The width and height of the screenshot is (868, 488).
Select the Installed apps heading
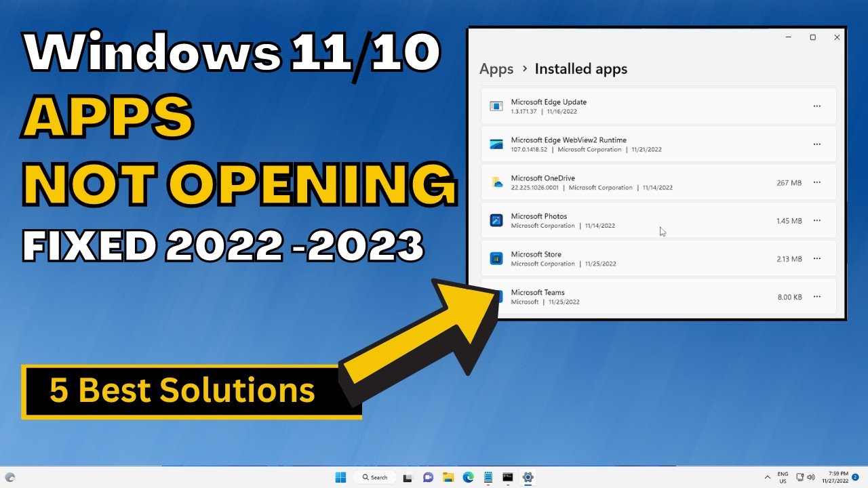tap(581, 69)
